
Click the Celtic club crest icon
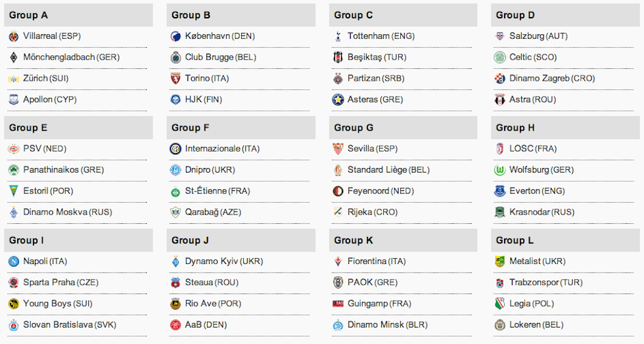coord(499,58)
